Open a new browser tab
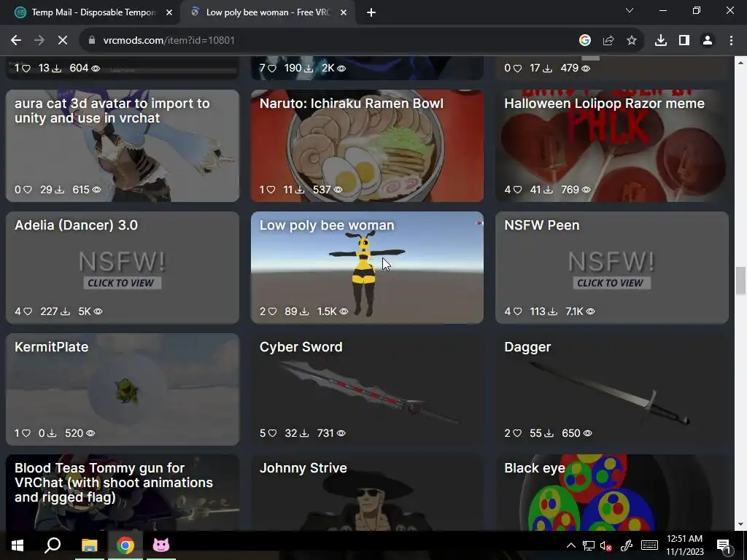 pyautogui.click(x=371, y=12)
